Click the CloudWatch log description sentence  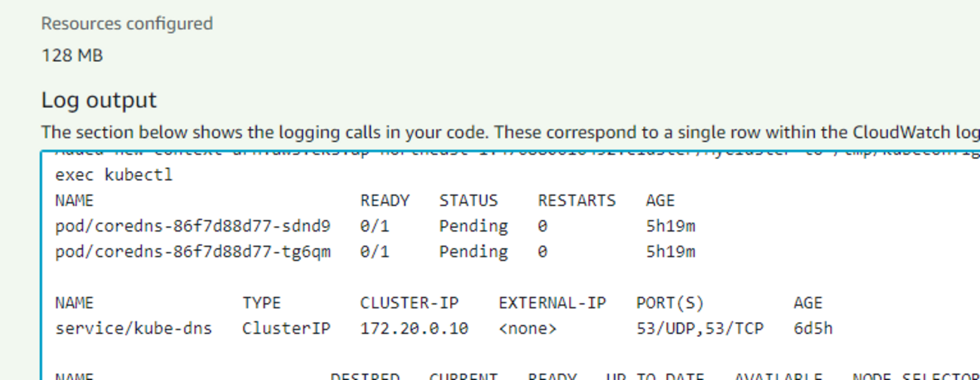click(x=510, y=133)
